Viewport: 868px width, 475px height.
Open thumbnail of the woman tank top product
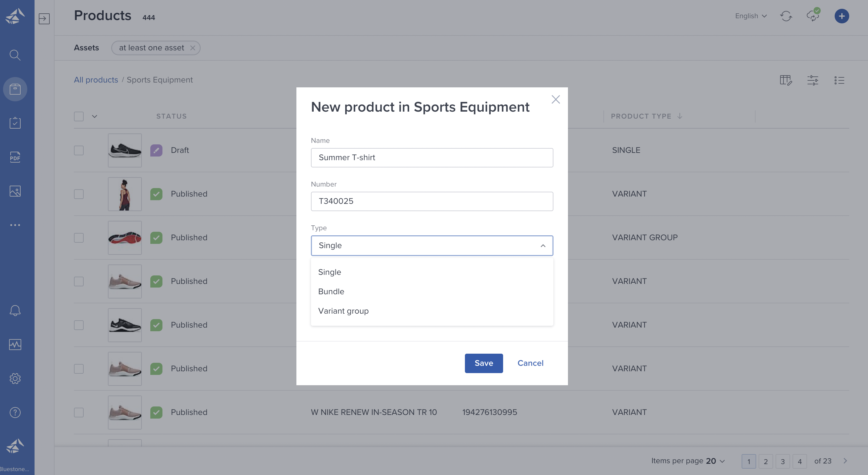pos(125,194)
